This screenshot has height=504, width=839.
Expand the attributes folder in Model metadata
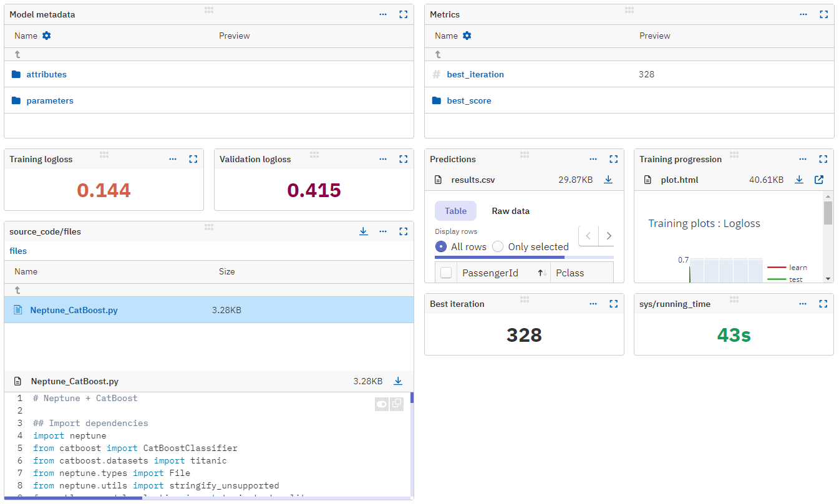tap(46, 74)
